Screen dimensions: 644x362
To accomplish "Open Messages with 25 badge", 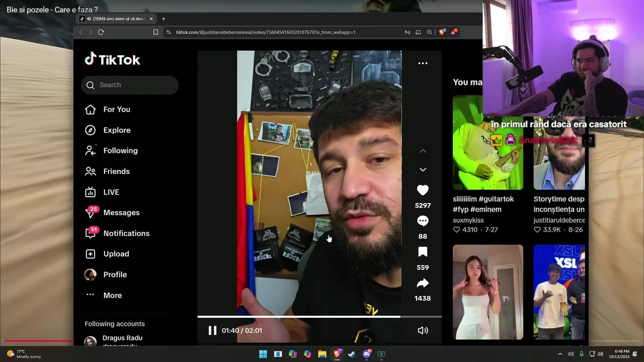I will pos(112,213).
